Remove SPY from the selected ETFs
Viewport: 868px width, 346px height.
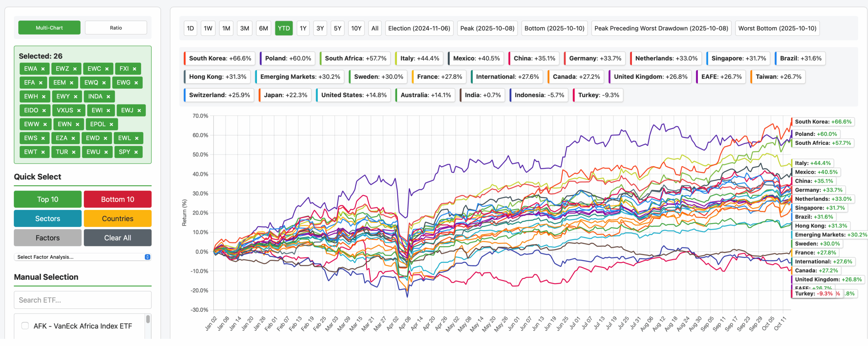tap(136, 152)
